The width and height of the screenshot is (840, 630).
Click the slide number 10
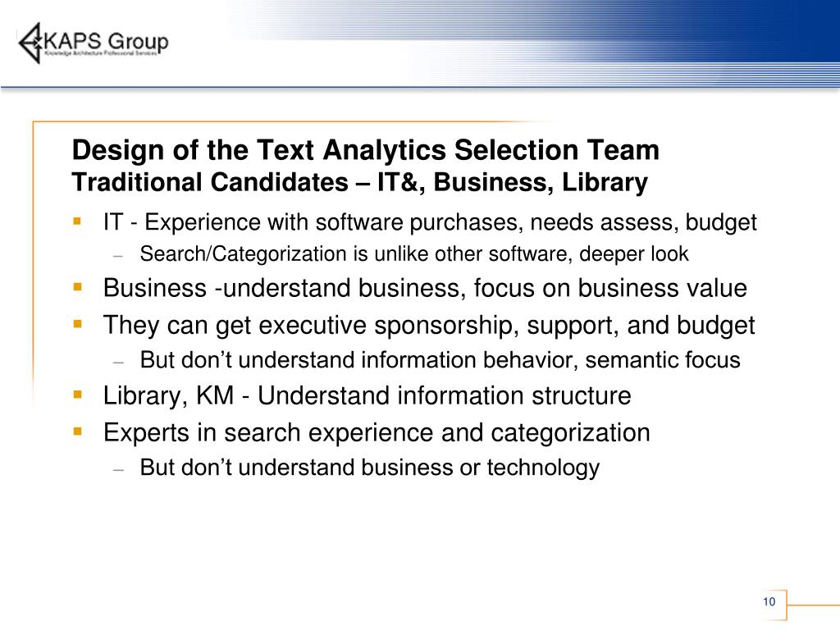pyautogui.click(x=769, y=601)
